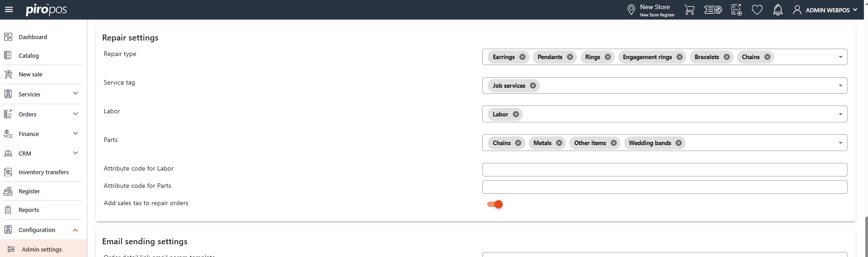This screenshot has width=868, height=257.
Task: Remove the Earrings repair type chip
Action: point(522,57)
